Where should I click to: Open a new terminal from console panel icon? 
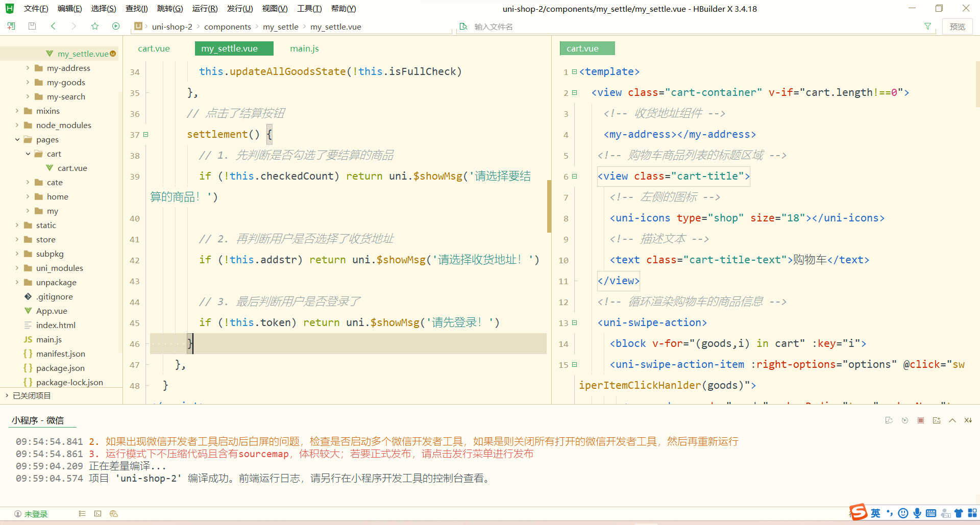pyautogui.click(x=937, y=420)
